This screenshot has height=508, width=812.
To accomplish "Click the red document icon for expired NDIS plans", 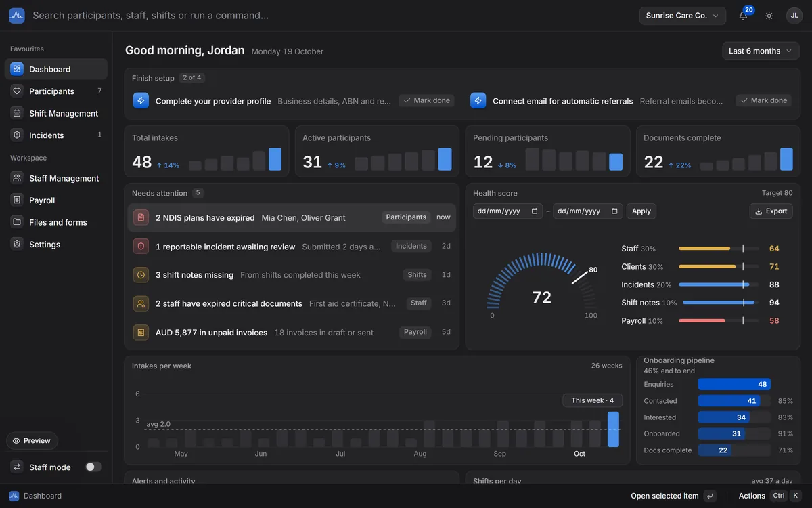I will point(141,217).
